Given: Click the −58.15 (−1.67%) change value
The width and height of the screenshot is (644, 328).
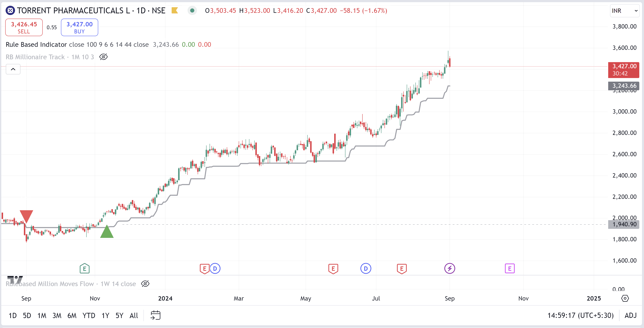Looking at the screenshot, I should click(364, 10).
